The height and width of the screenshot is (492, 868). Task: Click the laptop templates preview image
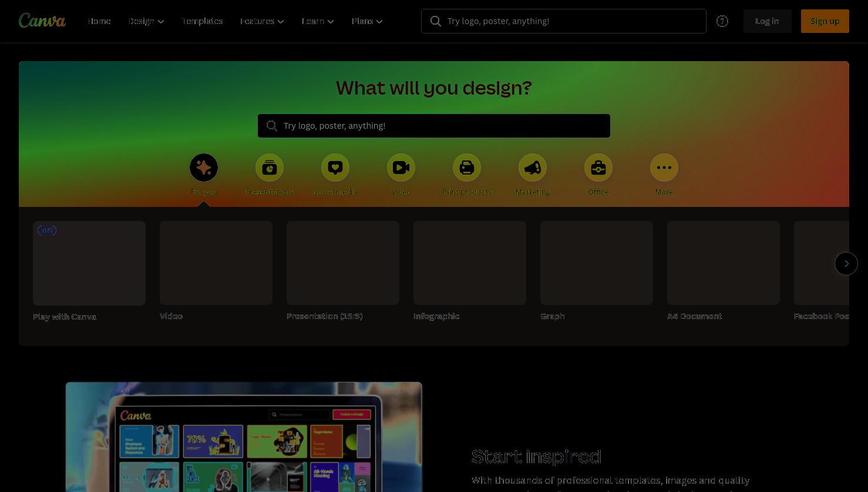(244, 437)
